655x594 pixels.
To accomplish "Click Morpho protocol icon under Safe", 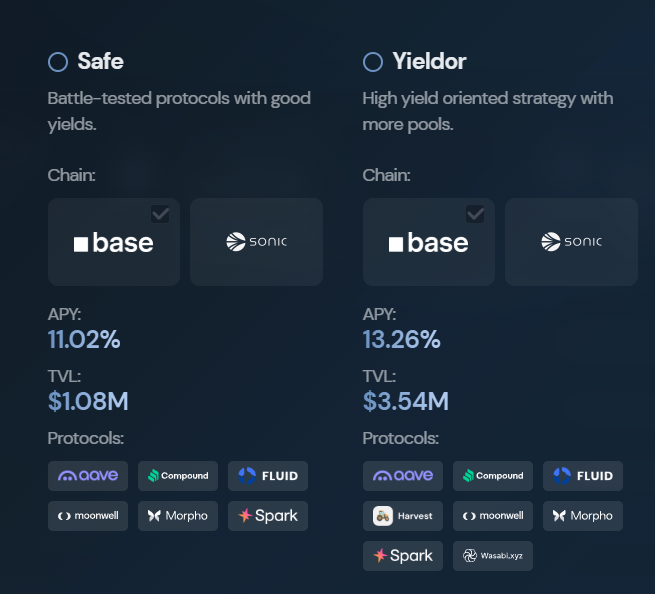I will (178, 516).
